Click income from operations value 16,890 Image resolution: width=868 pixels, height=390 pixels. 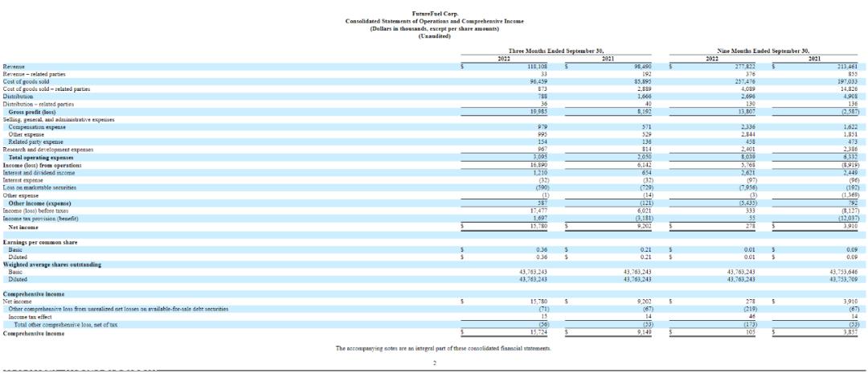[x=538, y=165]
